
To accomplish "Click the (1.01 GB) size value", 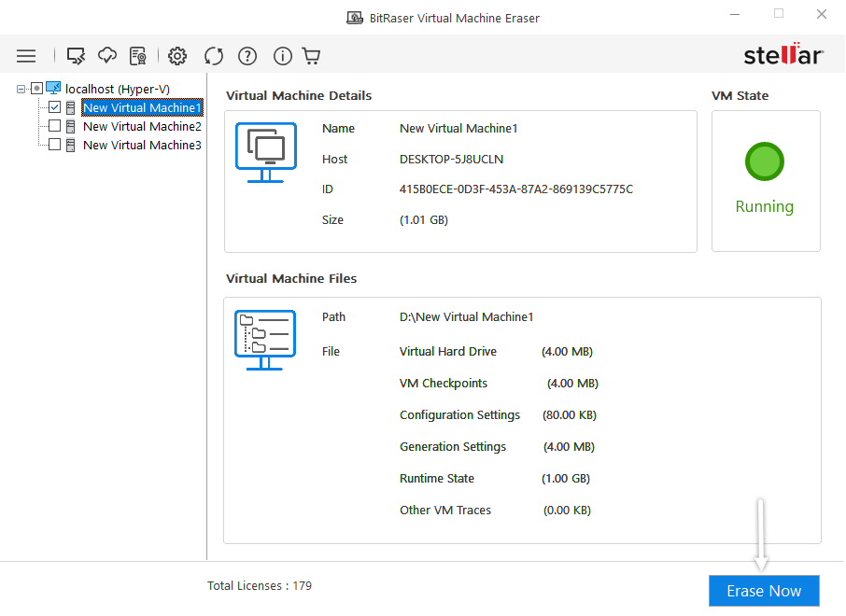I will (x=424, y=220).
